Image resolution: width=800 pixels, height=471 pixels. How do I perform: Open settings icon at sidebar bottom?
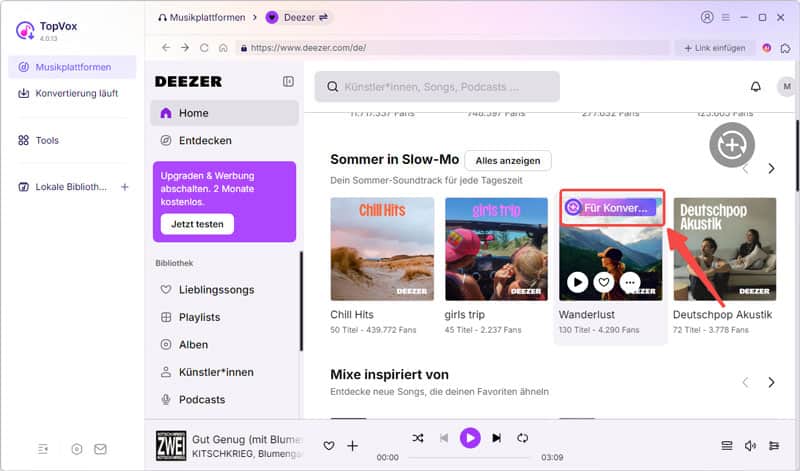pos(77,449)
